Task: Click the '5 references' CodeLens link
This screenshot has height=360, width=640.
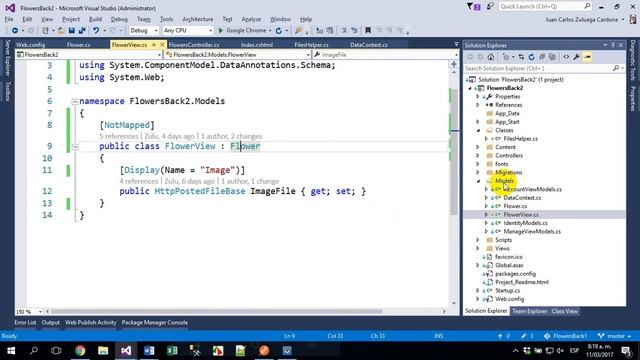Action: 118,136
